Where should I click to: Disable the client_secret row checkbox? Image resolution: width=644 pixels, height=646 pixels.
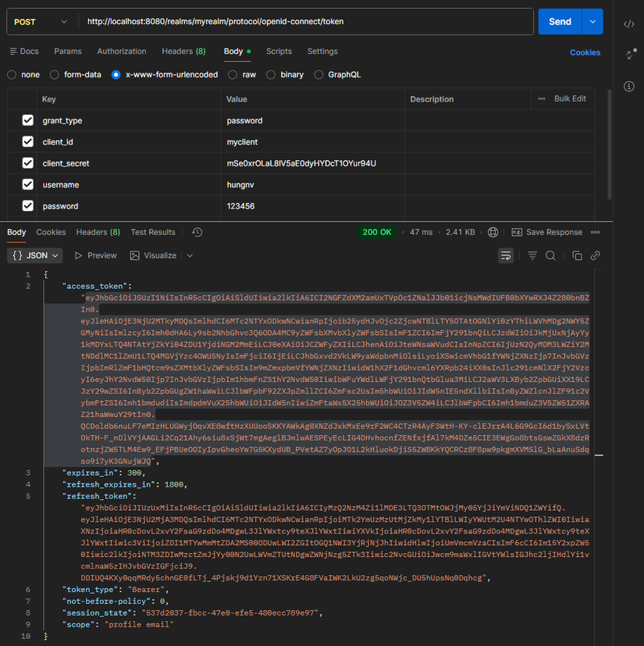coord(28,164)
